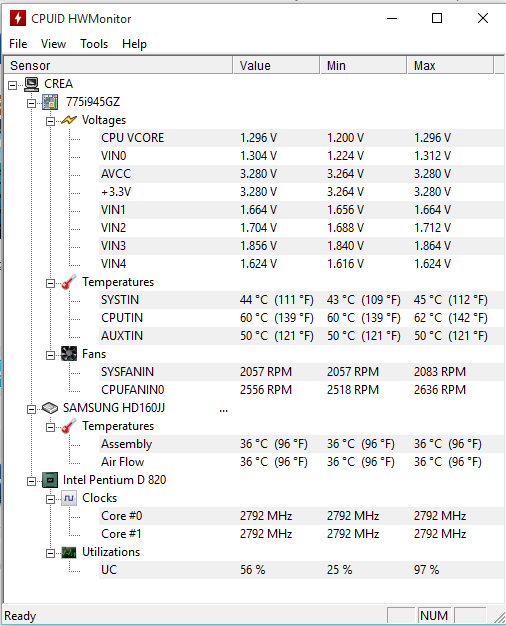
Task: Collapse the SAMSUNG Temperatures section
Action: (x=50, y=428)
